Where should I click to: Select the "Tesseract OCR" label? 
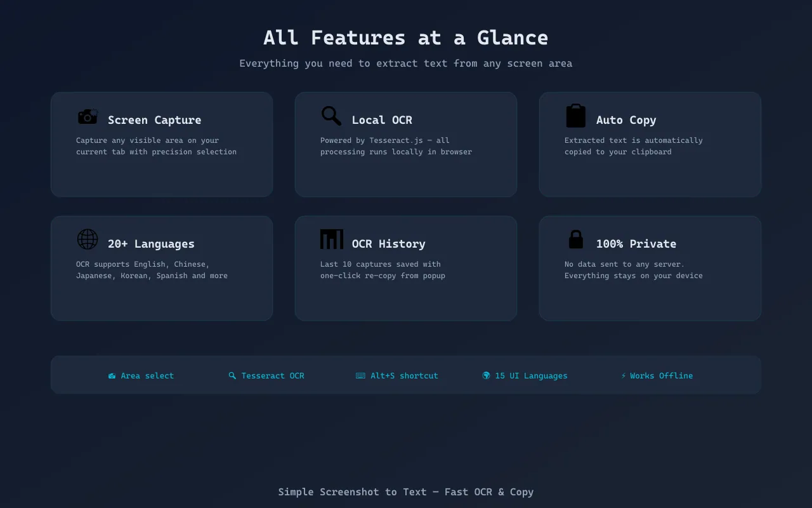(x=273, y=376)
